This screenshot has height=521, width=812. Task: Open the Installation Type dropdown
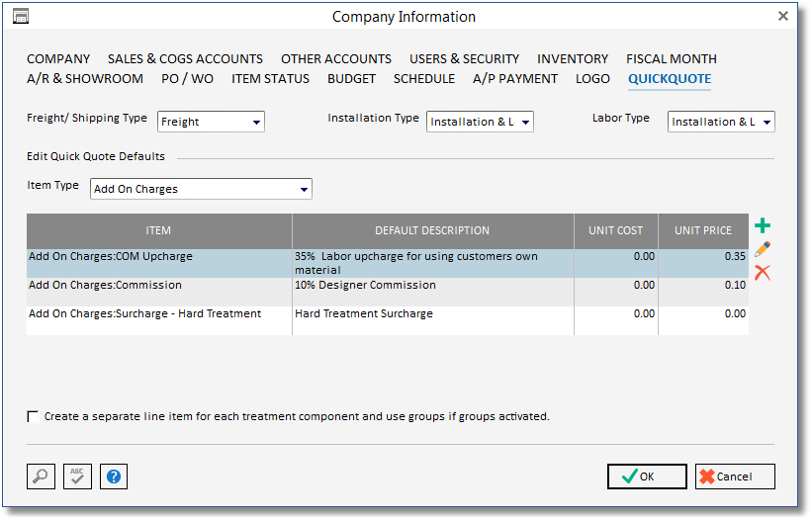480,122
